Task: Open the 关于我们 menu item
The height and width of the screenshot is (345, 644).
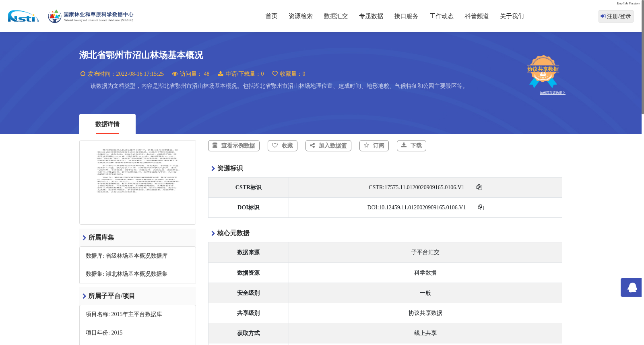Action: tap(512, 16)
